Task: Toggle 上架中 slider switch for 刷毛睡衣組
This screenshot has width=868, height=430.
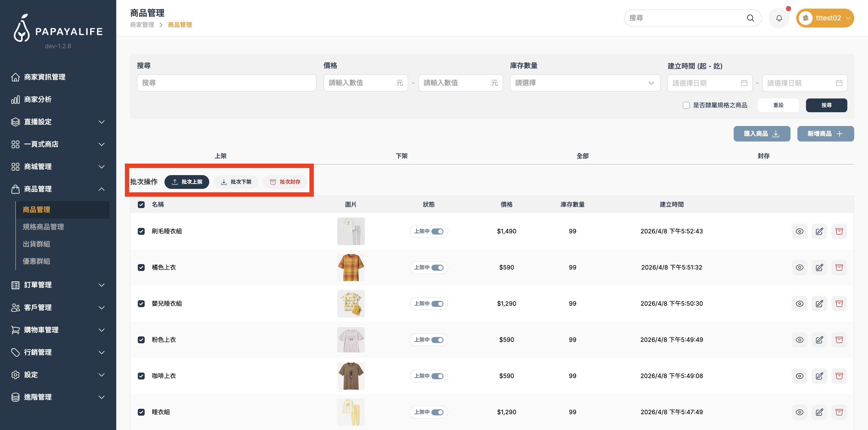Action: pyautogui.click(x=437, y=231)
